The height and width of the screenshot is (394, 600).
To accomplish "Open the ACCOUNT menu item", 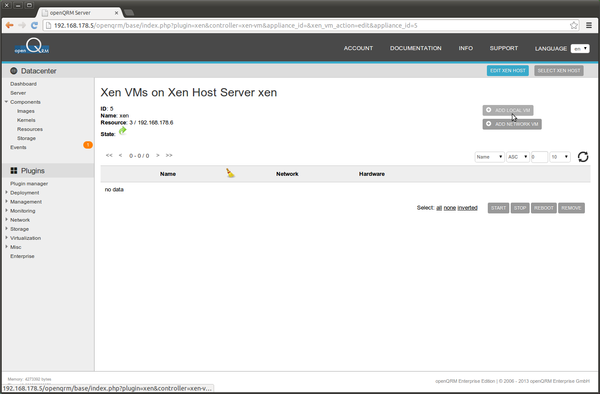I will 358,48.
